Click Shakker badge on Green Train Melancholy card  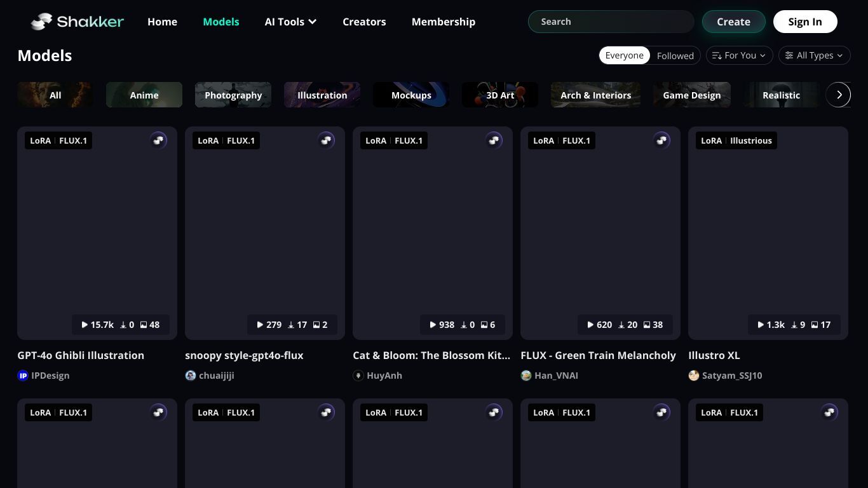pos(661,140)
